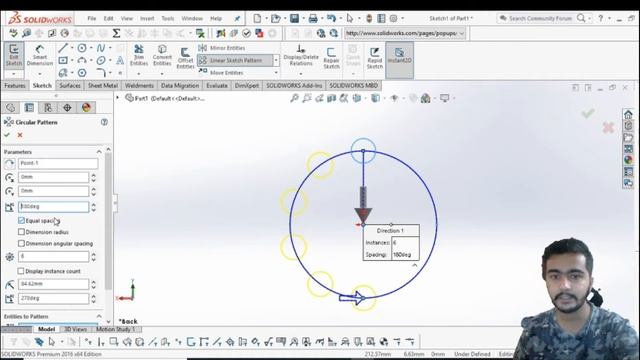Image resolution: width=640 pixels, height=360 pixels.
Task: Select the Ellipse tool
Action: pos(101,60)
